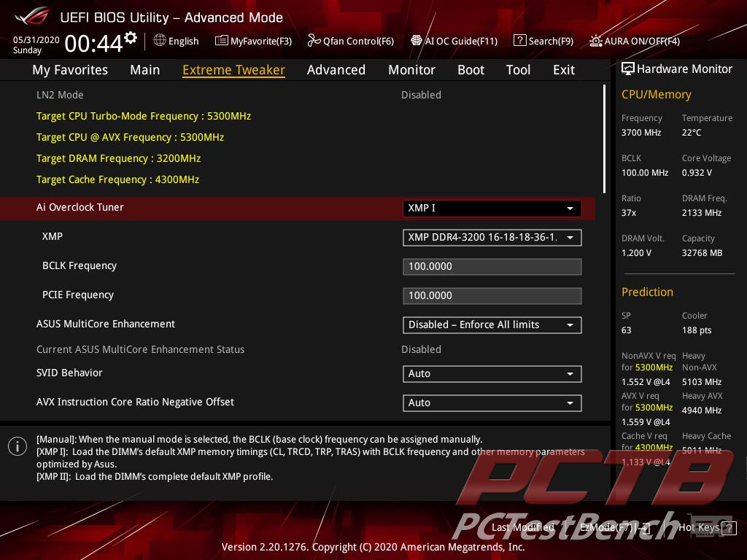Click the Hardware Monitor heading

point(684,69)
